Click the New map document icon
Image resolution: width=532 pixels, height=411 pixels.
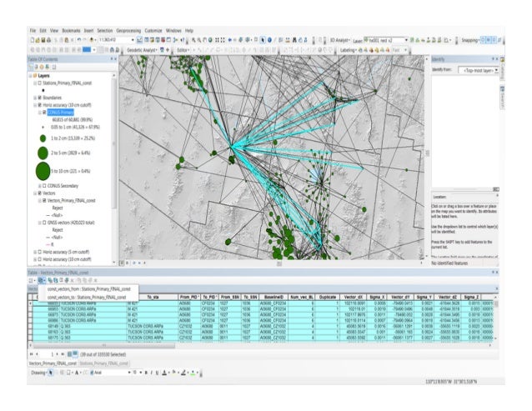[33, 40]
